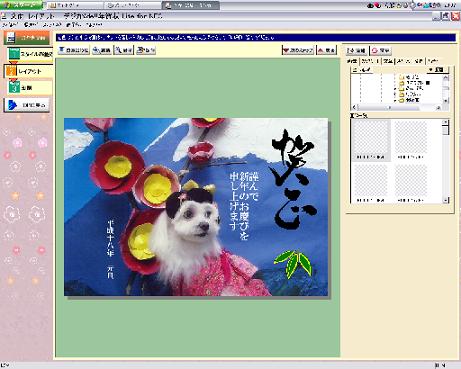Screen dimensions: 461x369
Task: Click the fourth button of the canvas toolbar
Action: (146, 50)
